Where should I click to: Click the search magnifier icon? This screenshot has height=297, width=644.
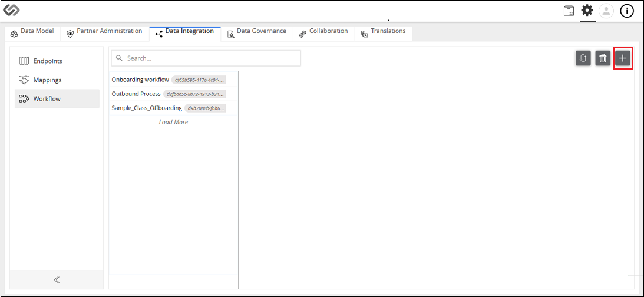(120, 58)
